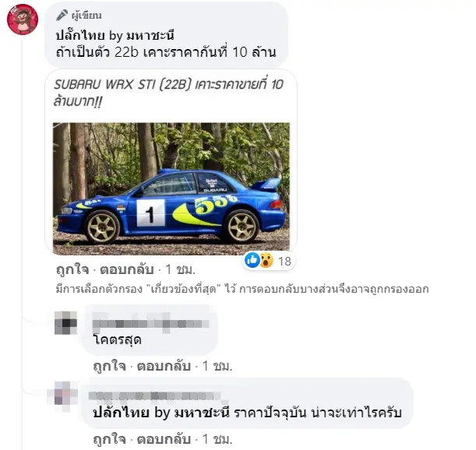Viewport: 476px width, 450px height.
Task: Reply to the author's comment with ตอบกลับ
Action: pyautogui.click(x=126, y=269)
